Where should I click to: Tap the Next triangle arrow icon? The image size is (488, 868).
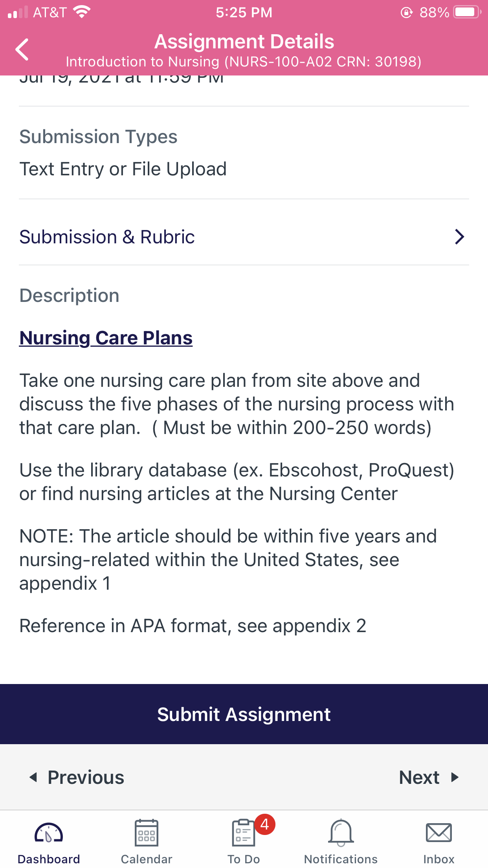[455, 777]
